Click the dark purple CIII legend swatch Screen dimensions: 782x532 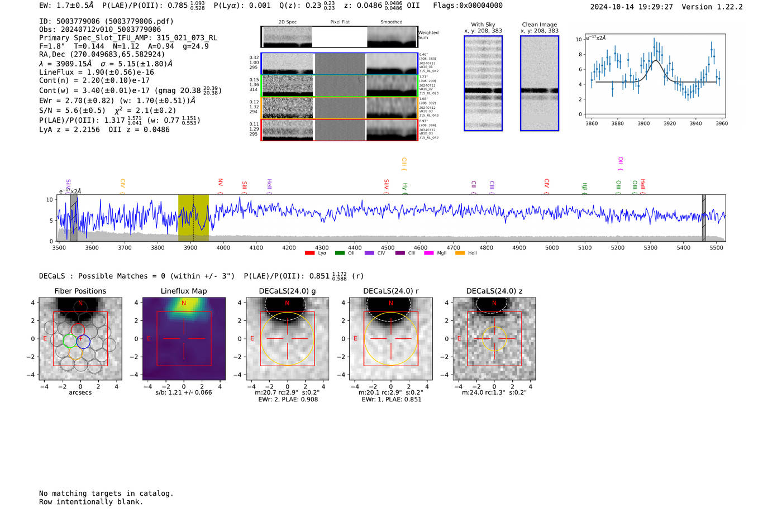coord(400,253)
